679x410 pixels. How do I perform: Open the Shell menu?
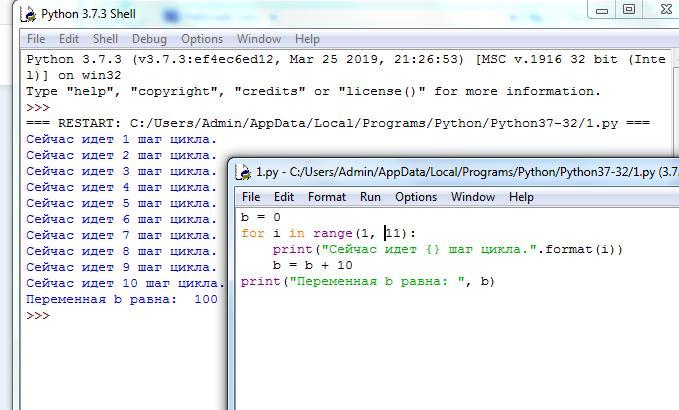click(x=105, y=39)
